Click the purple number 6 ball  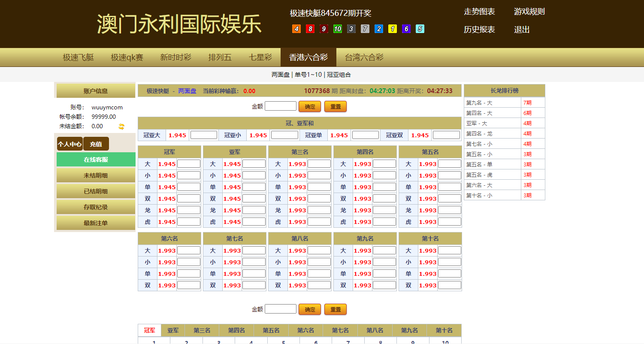tap(406, 29)
